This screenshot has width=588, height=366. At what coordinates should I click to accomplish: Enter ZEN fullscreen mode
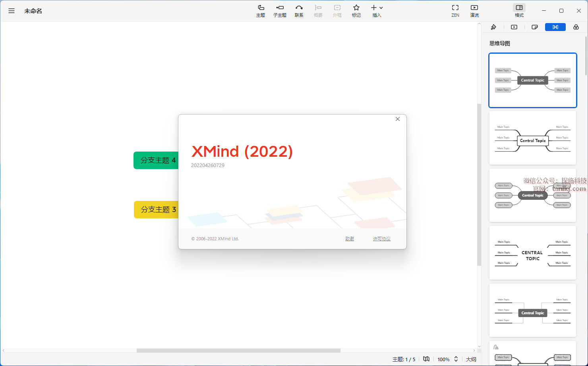tap(455, 11)
